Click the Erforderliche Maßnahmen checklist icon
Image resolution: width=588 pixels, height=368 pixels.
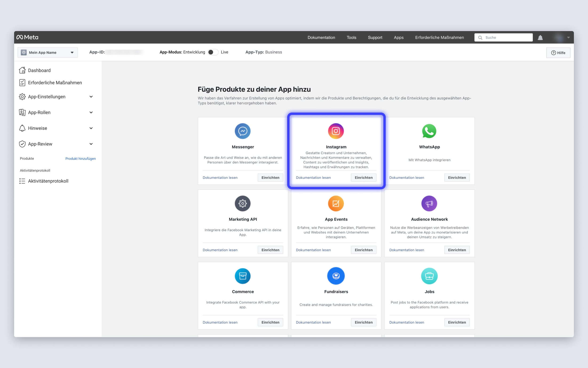22,82
